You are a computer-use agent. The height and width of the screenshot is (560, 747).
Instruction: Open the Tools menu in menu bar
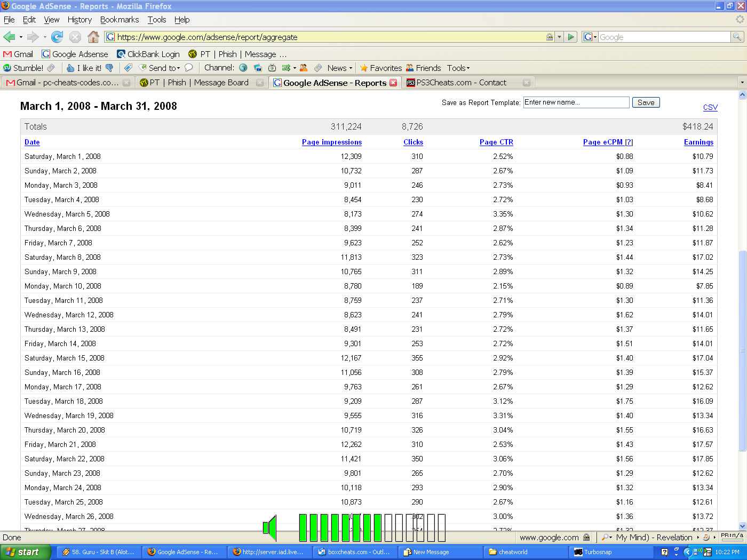157,20
